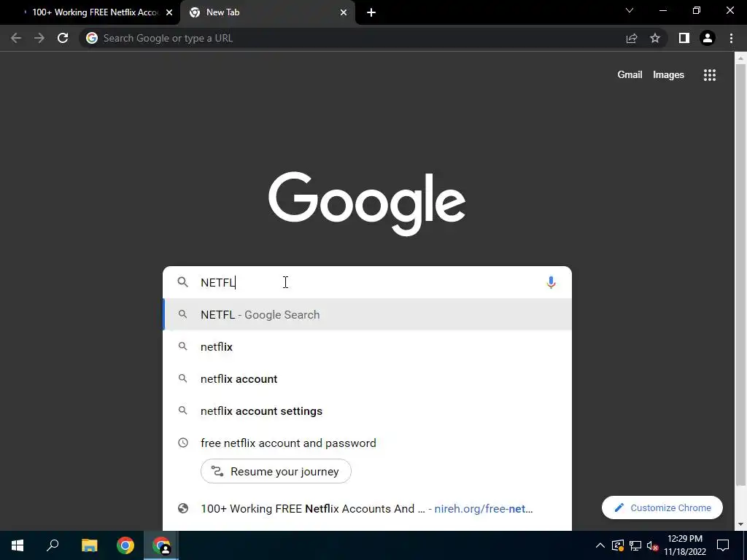747x560 pixels.
Task: Choose the netflix suggestion
Action: [368, 346]
